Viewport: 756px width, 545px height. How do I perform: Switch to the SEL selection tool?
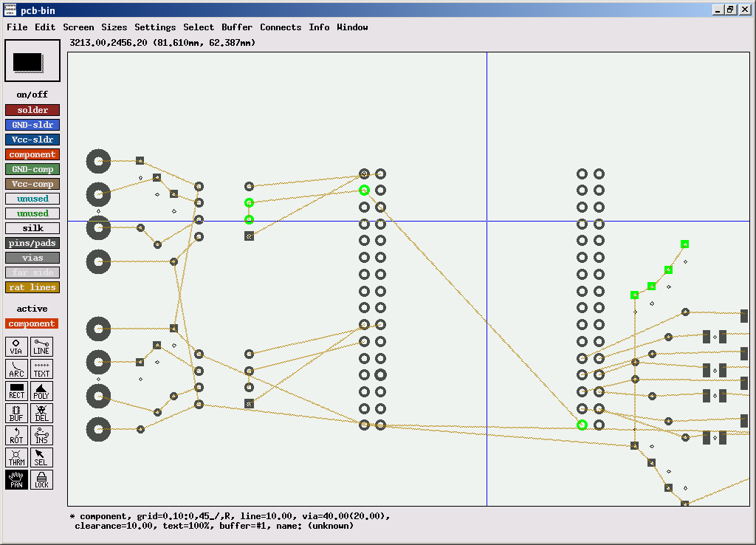(41, 457)
